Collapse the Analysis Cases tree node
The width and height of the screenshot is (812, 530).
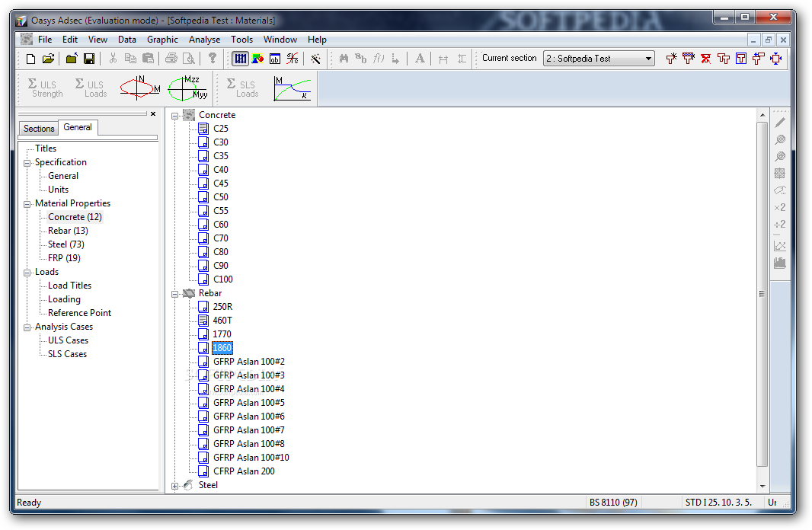click(27, 327)
